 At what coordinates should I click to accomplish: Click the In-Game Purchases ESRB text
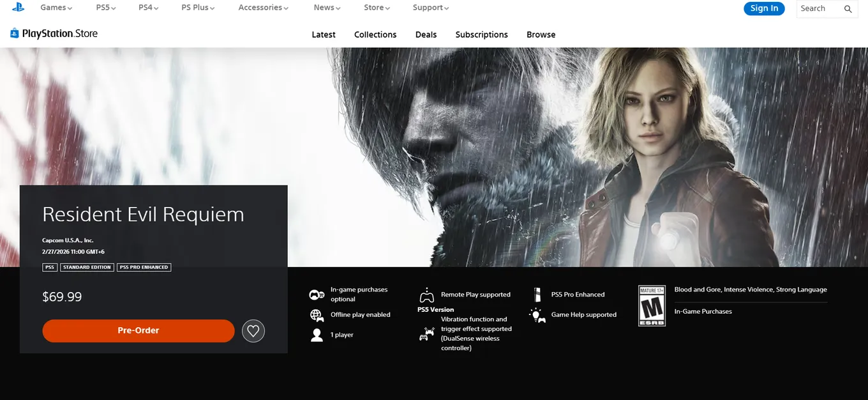(x=703, y=311)
